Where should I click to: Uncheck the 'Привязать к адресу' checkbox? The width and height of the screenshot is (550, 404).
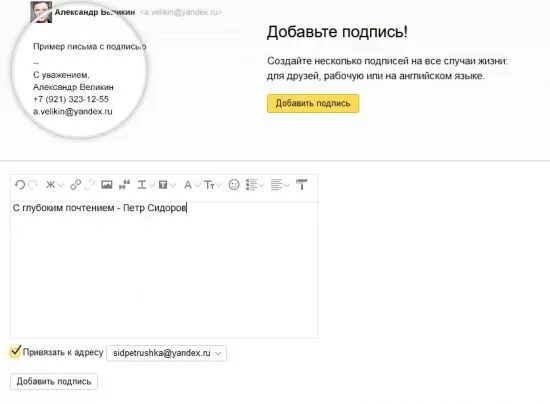[15, 352]
